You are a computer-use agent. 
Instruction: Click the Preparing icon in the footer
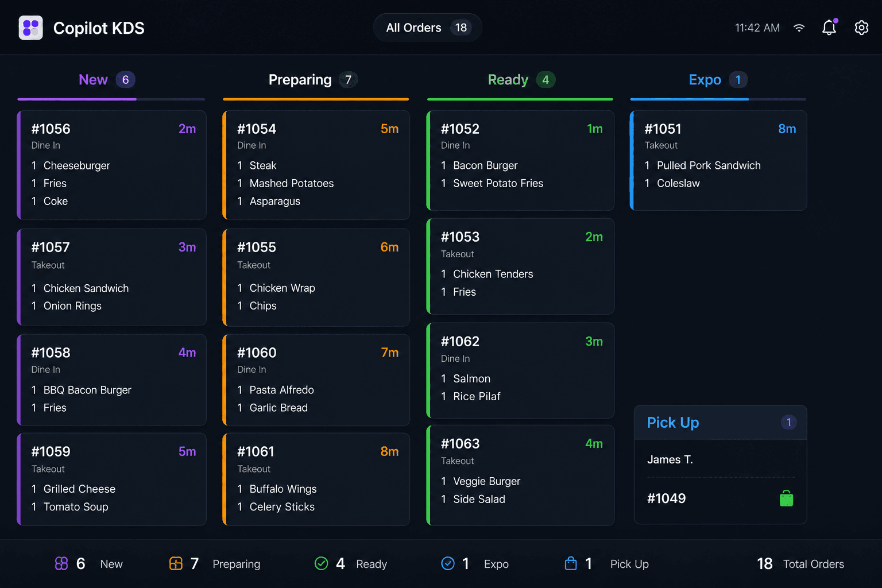[176, 564]
